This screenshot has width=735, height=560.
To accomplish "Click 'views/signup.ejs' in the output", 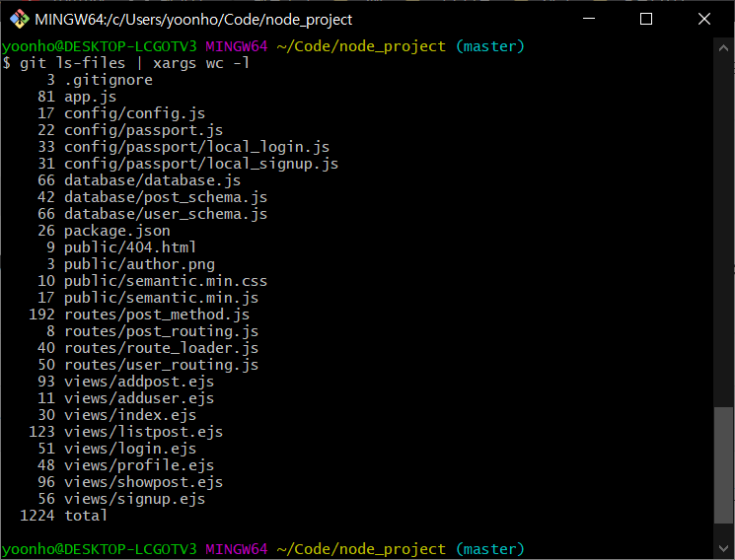I will (x=134, y=499).
